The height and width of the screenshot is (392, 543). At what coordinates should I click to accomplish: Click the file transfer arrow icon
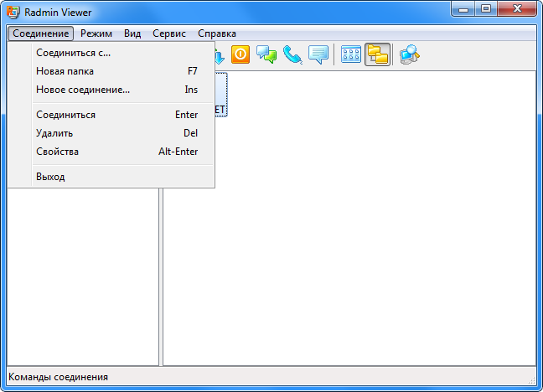220,56
